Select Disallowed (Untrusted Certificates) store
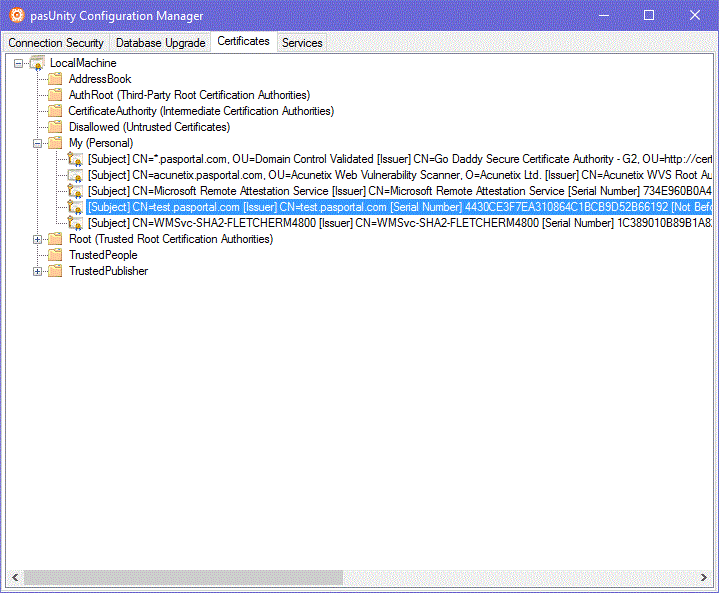The height and width of the screenshot is (593, 719). [x=149, y=127]
